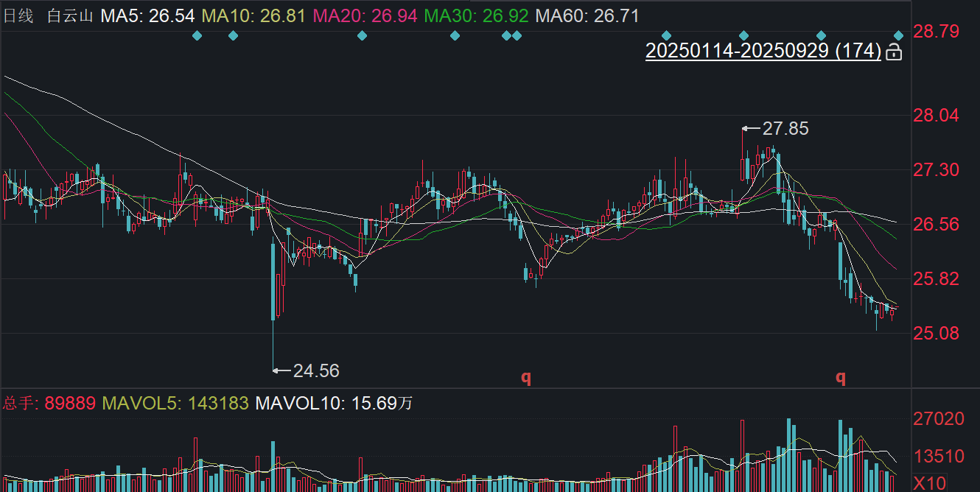Viewport: 980px width, 492px height.
Task: Click the second diamond marker from the left
Action: coord(234,35)
